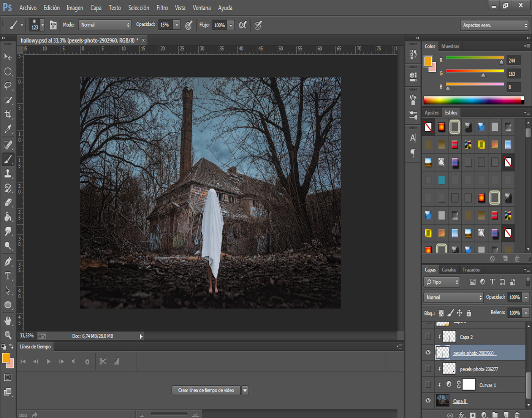Open the brush preset picker dropdown

pos(43,25)
